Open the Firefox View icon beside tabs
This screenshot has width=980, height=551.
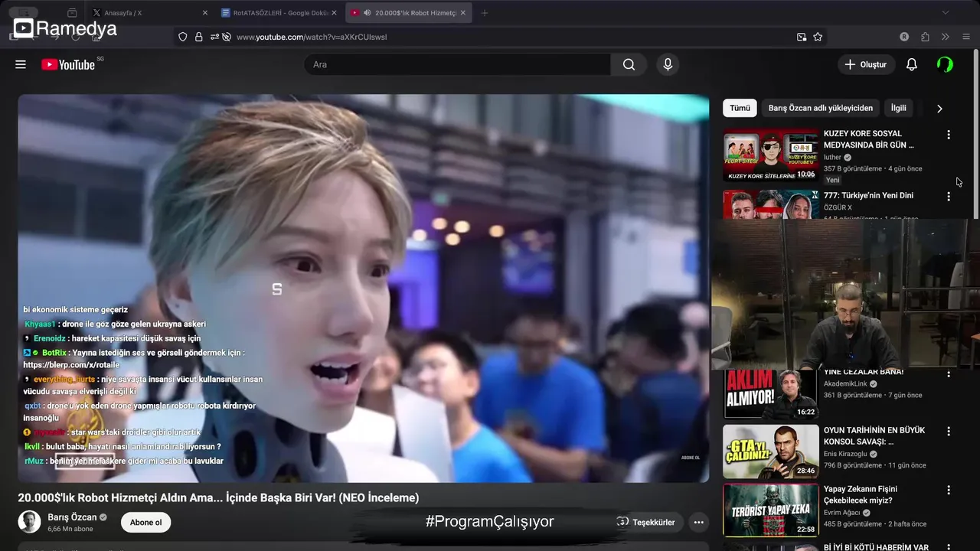pyautogui.click(x=72, y=13)
